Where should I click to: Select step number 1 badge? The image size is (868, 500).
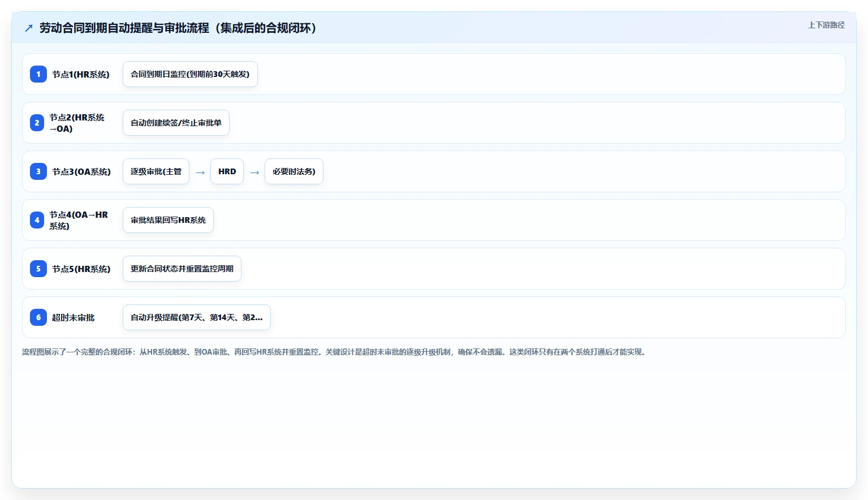point(38,74)
